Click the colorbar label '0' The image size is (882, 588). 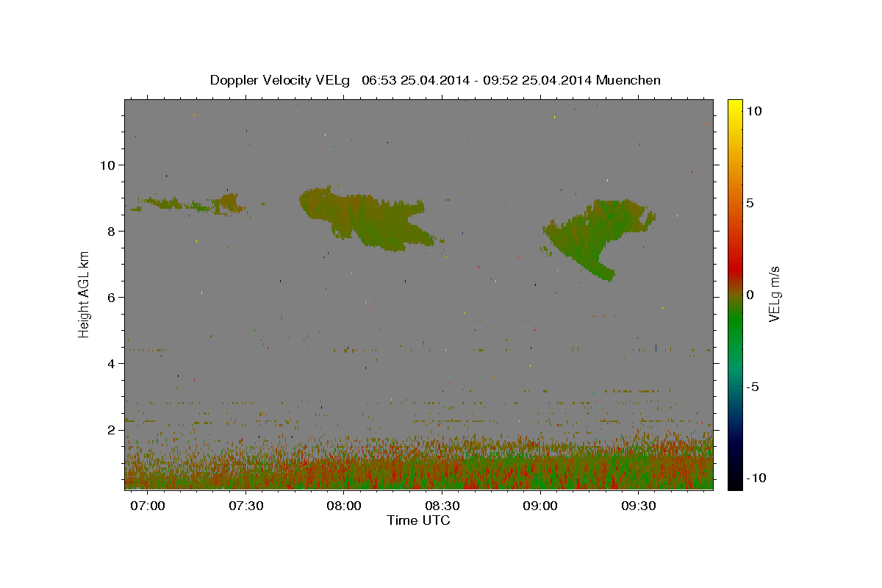(x=750, y=295)
